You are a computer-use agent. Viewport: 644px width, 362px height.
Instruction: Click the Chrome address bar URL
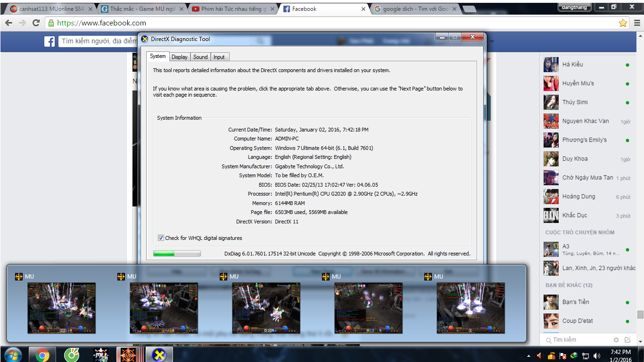101,23
